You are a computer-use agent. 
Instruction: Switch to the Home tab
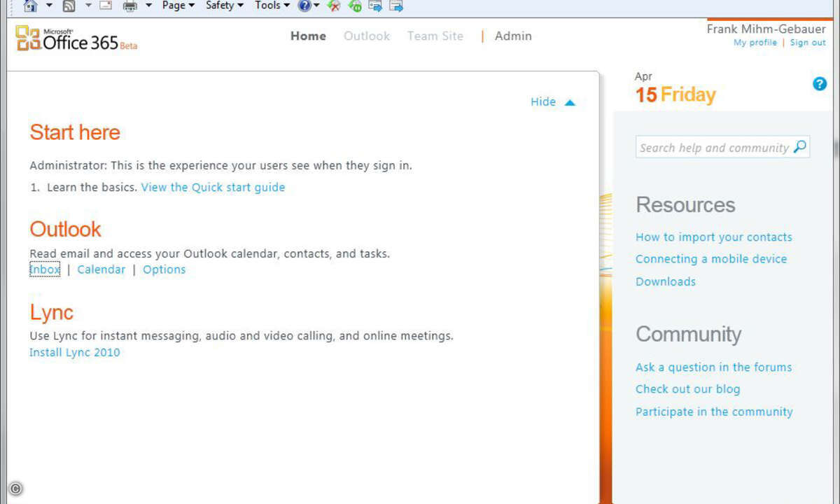coord(308,36)
